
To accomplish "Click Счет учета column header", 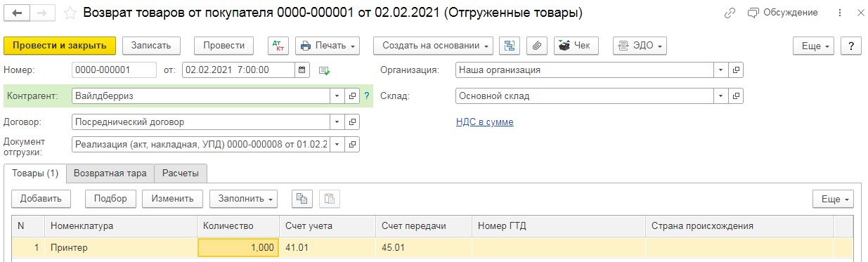I will point(328,226).
